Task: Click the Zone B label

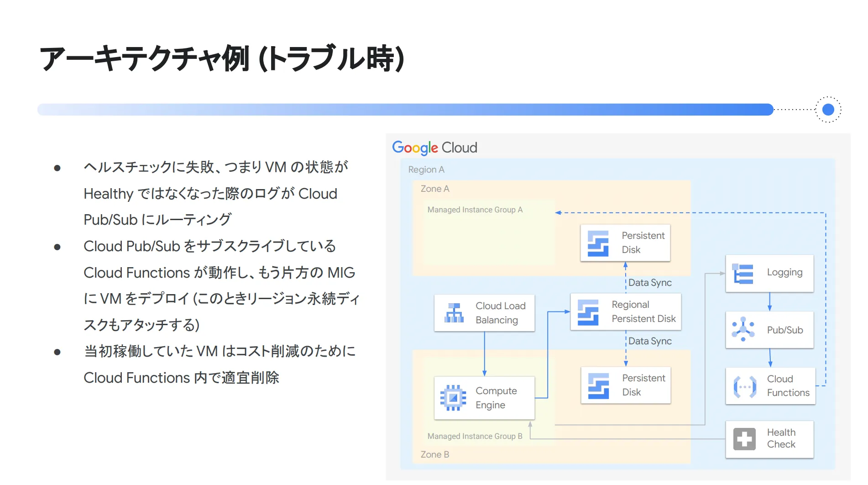Action: (435, 454)
